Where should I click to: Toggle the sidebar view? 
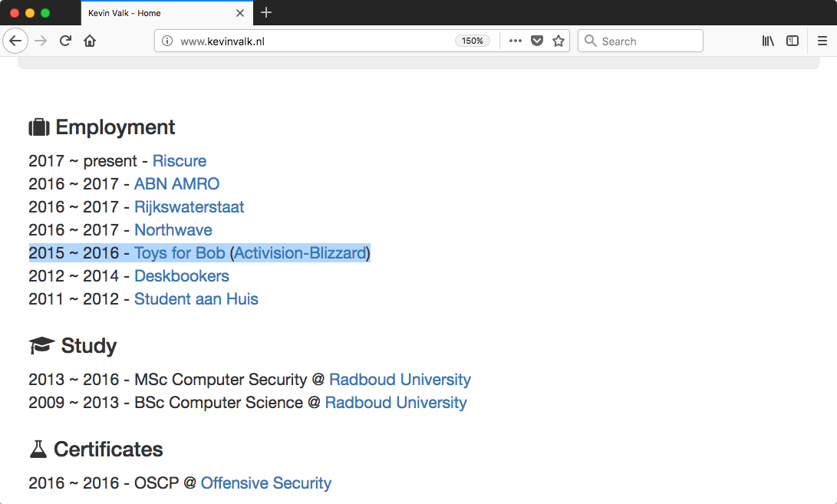pyautogui.click(x=793, y=41)
